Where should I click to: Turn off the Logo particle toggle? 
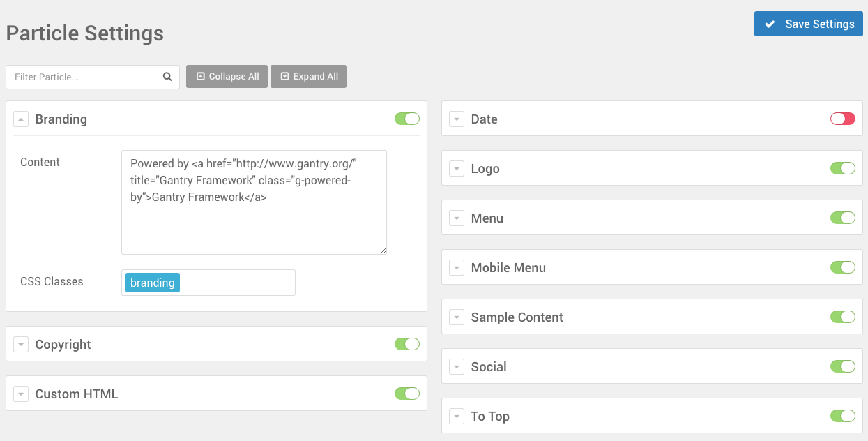(x=842, y=168)
